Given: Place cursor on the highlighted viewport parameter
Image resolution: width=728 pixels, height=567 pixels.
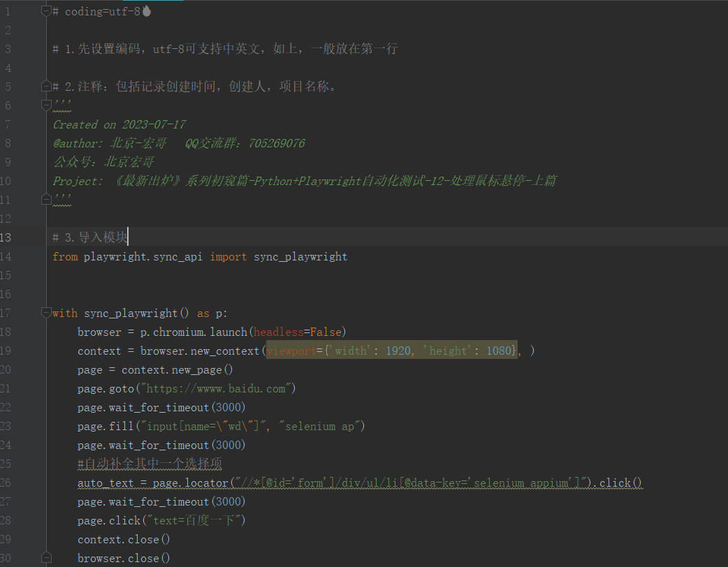Looking at the screenshot, I should (x=291, y=350).
